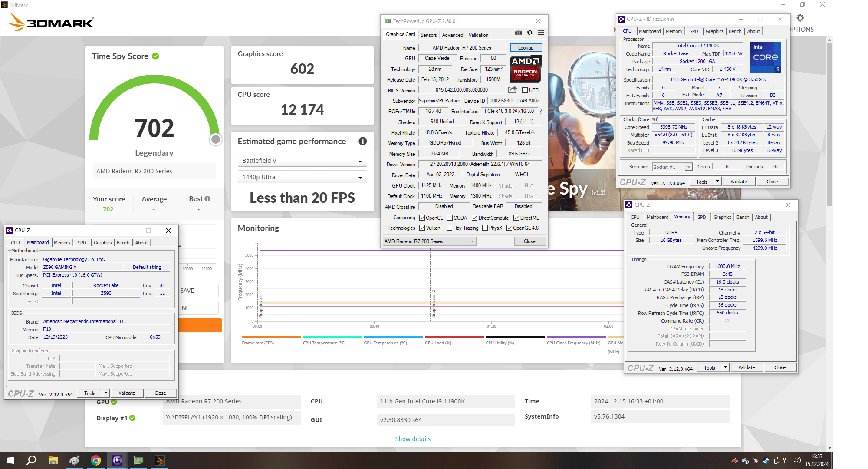
Task: Click Close in the CPU-Z Memory window
Action: tap(780, 367)
